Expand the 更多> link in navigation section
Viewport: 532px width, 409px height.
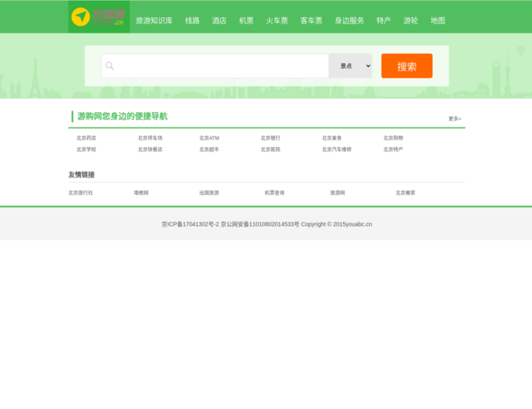[454, 119]
